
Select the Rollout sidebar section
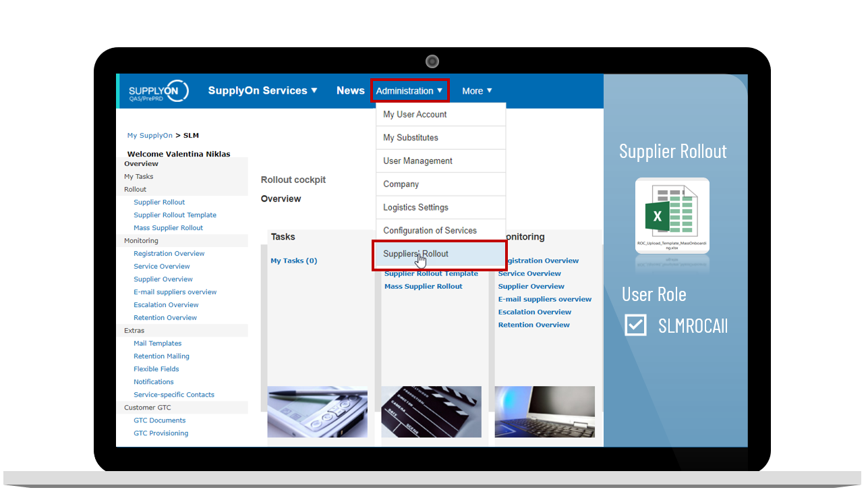[135, 190]
